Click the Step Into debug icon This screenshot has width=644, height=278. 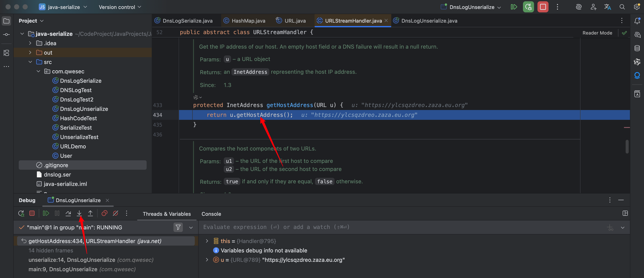pos(79,213)
